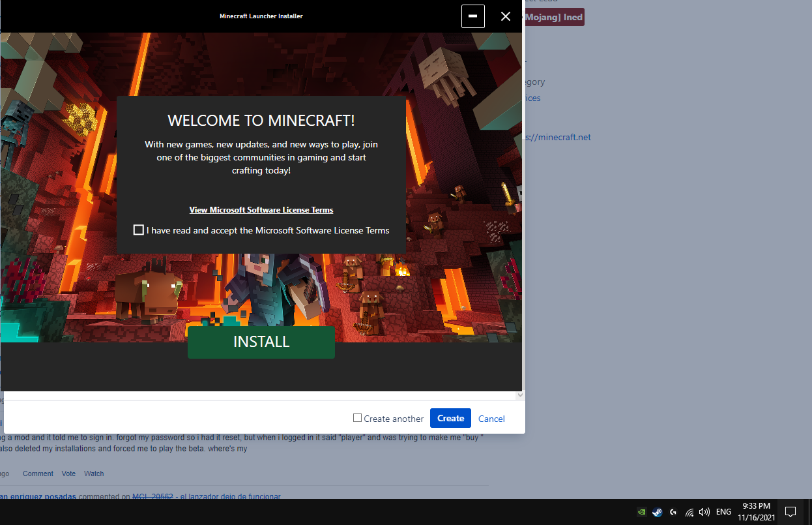The image size is (812, 525).
Task: Close the Minecraft Launcher Installer window
Action: 505,16
